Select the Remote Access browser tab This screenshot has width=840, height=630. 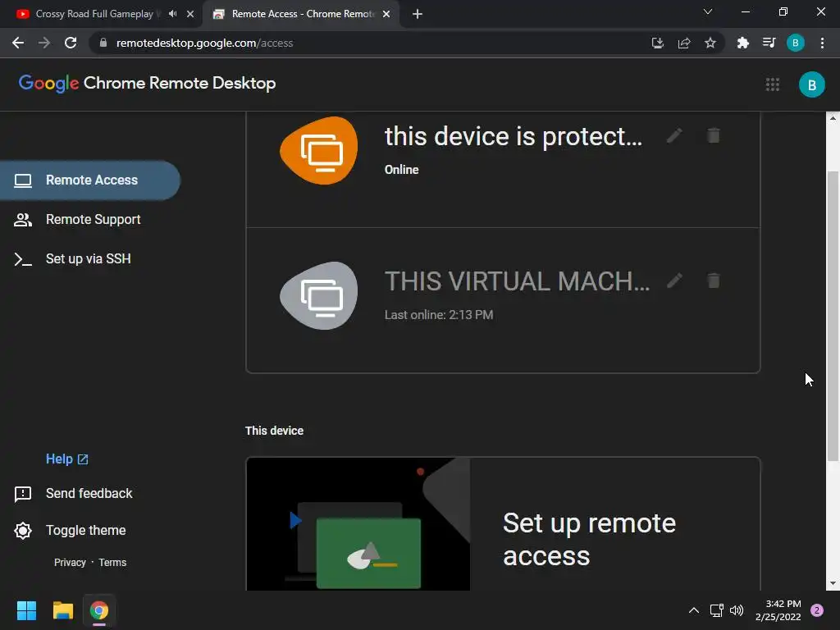[303, 14]
